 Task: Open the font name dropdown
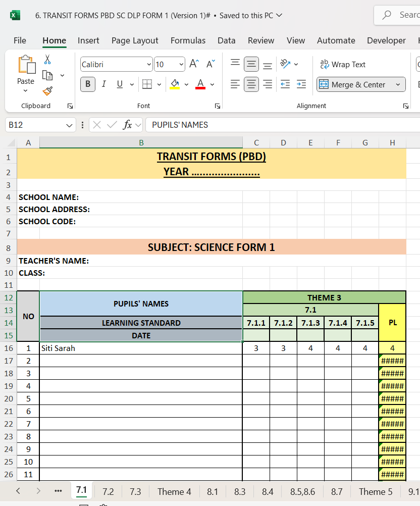coord(149,65)
